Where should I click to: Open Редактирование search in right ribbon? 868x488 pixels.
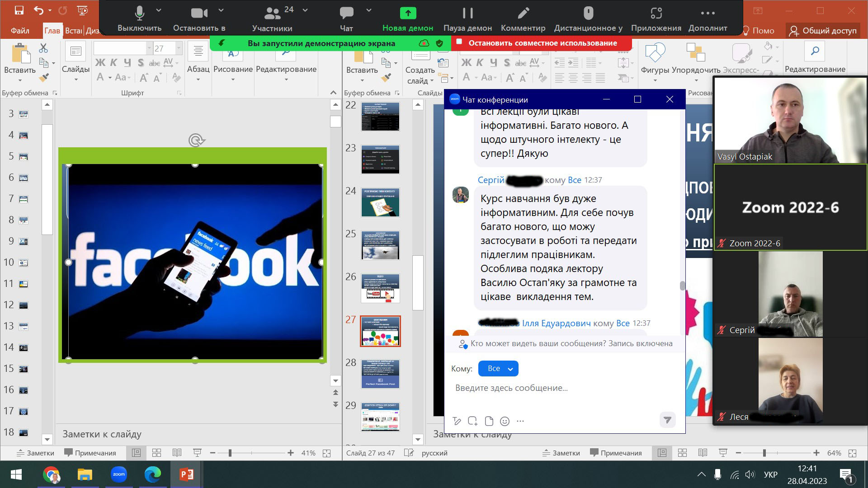click(x=815, y=58)
